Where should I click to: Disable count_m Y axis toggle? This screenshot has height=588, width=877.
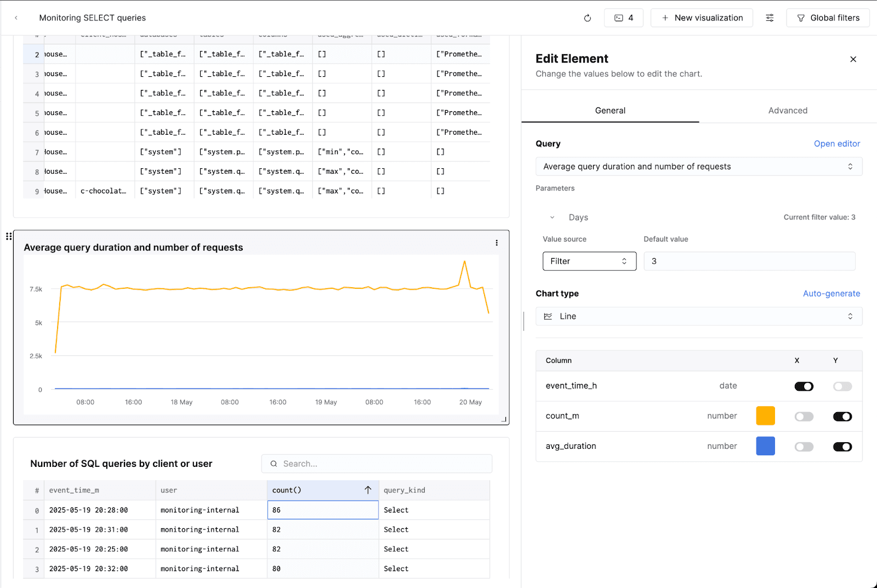click(842, 416)
